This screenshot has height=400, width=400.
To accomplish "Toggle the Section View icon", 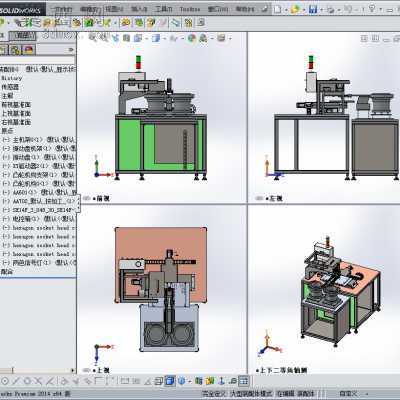I will (x=126, y=38).
